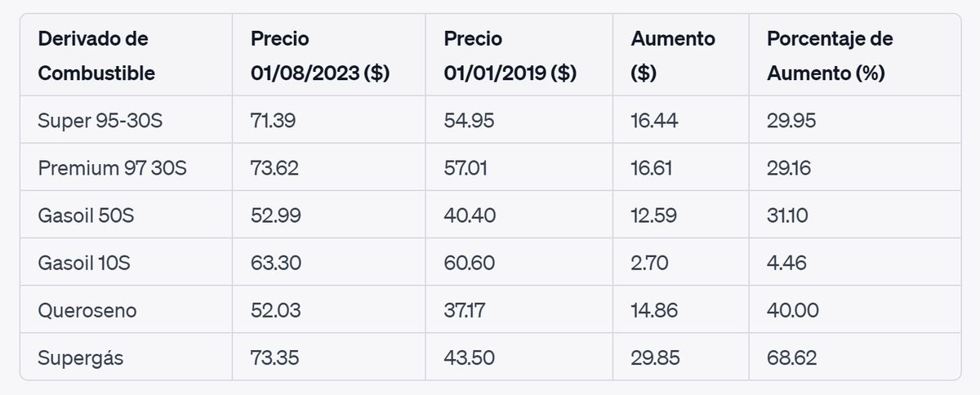Click the 29.85 increase cell
This screenshot has width=980, height=395.
point(655,357)
